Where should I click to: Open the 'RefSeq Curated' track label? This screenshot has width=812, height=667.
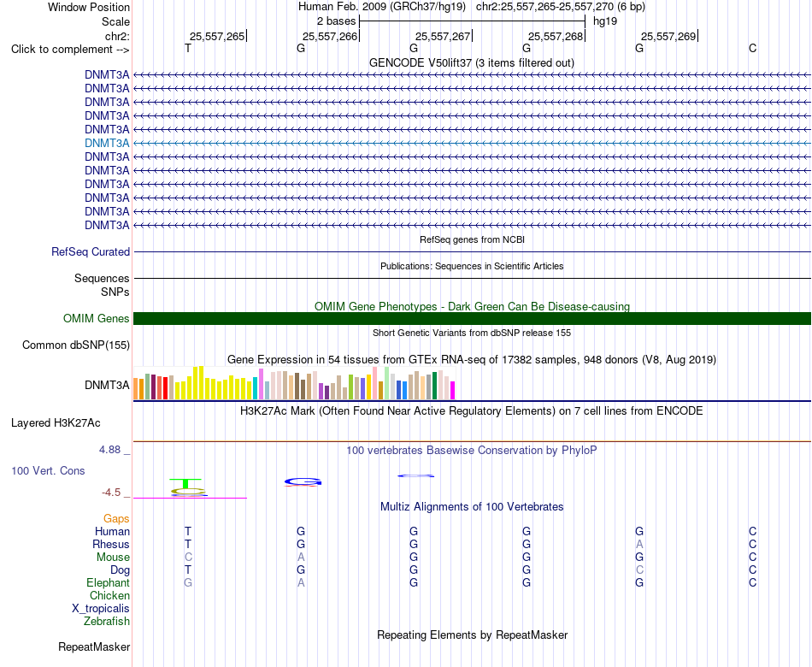click(x=91, y=252)
